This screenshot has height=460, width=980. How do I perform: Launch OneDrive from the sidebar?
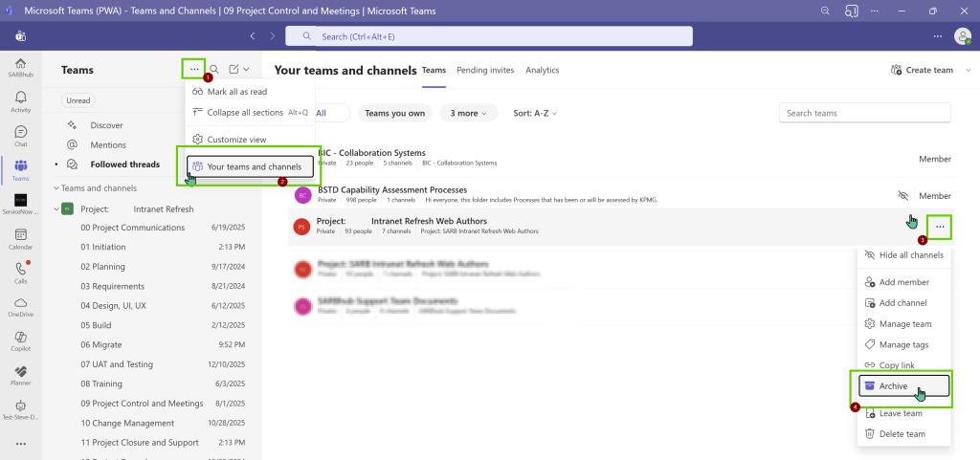click(20, 306)
